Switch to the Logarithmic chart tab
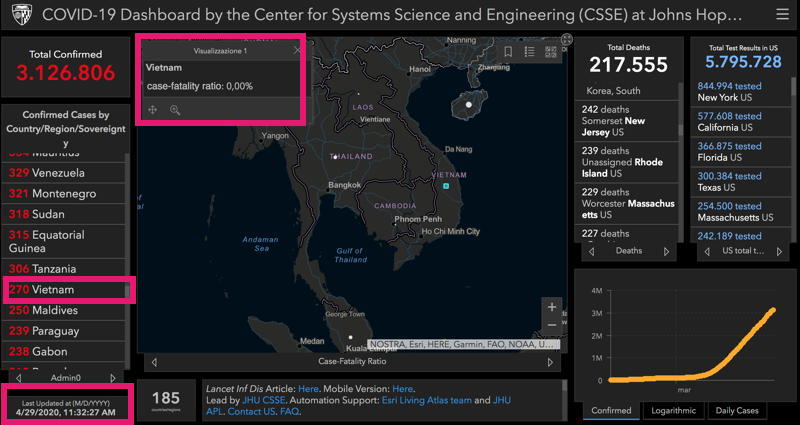 (673, 411)
